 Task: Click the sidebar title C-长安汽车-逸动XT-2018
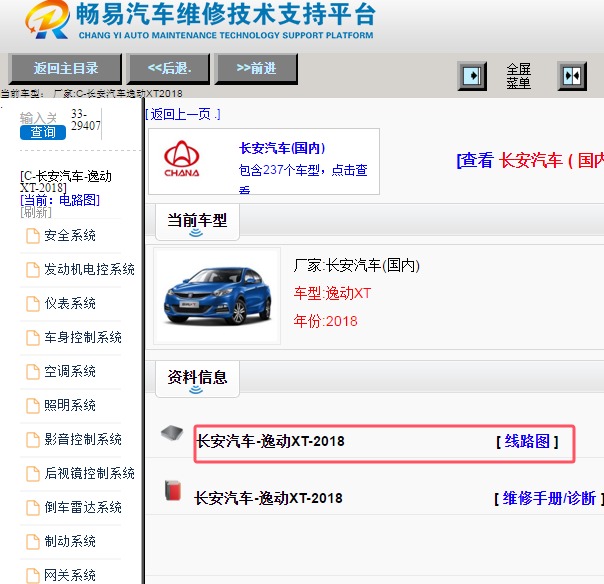tap(66, 182)
